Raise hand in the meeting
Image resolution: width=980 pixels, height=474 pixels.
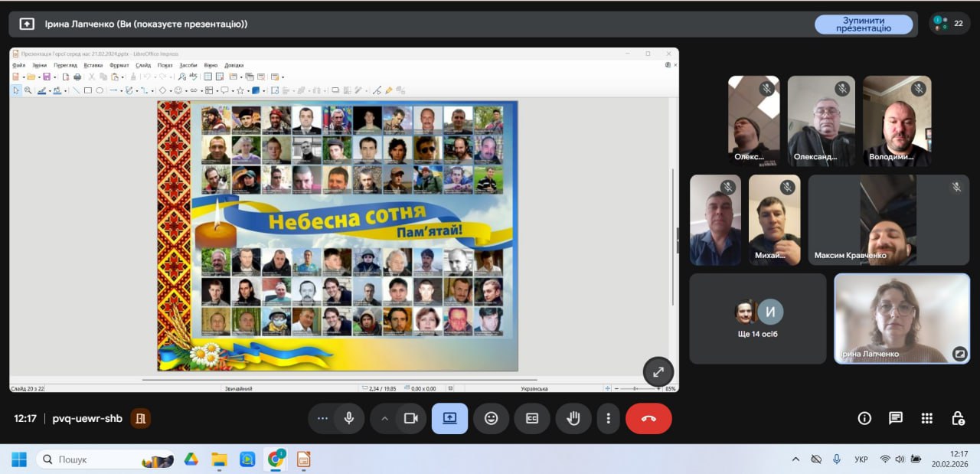tap(573, 418)
